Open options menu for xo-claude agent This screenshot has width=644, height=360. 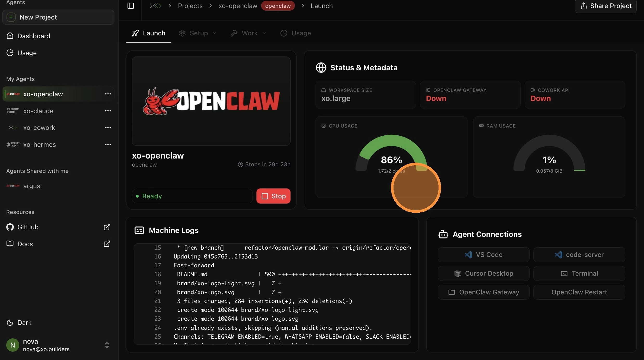click(x=108, y=111)
